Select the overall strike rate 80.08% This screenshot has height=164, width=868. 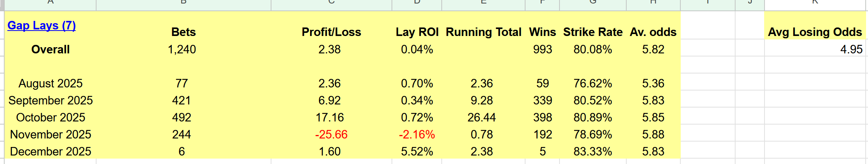(x=593, y=50)
